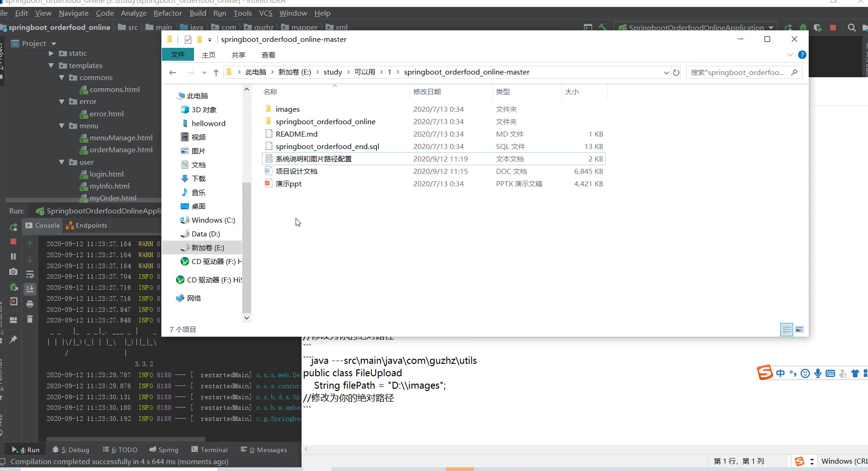Print the console output
This screenshot has height=471, width=868.
coord(30,304)
